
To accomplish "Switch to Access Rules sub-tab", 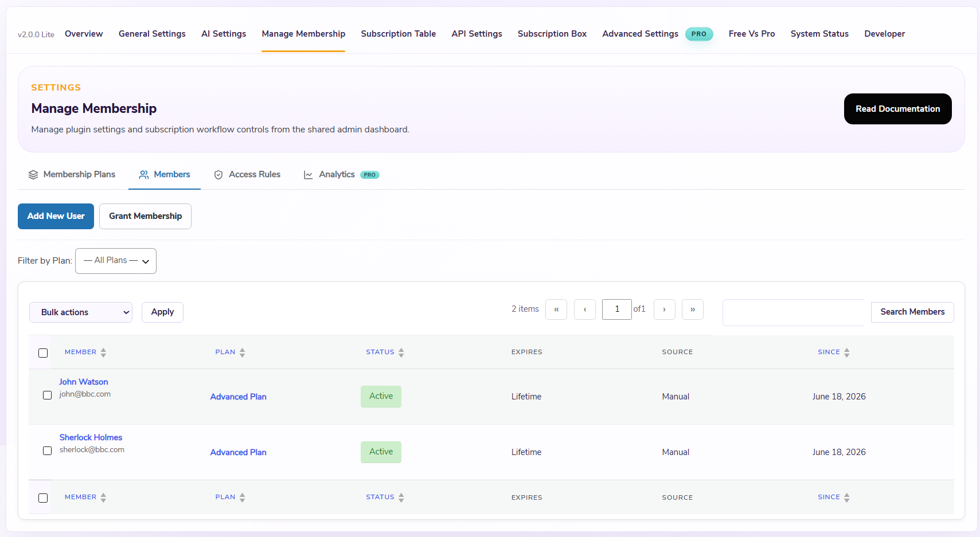I will tap(247, 174).
